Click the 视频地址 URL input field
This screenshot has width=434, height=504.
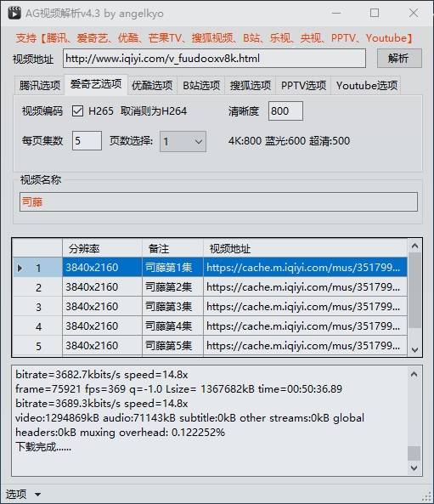point(214,59)
